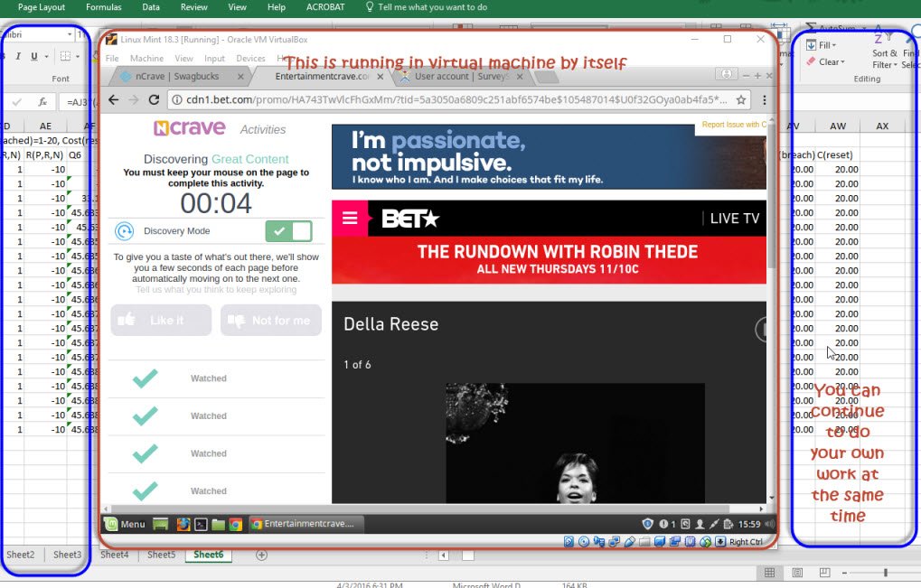
Task: Switch to the Sheet4 worksheet tab
Action: pos(115,555)
